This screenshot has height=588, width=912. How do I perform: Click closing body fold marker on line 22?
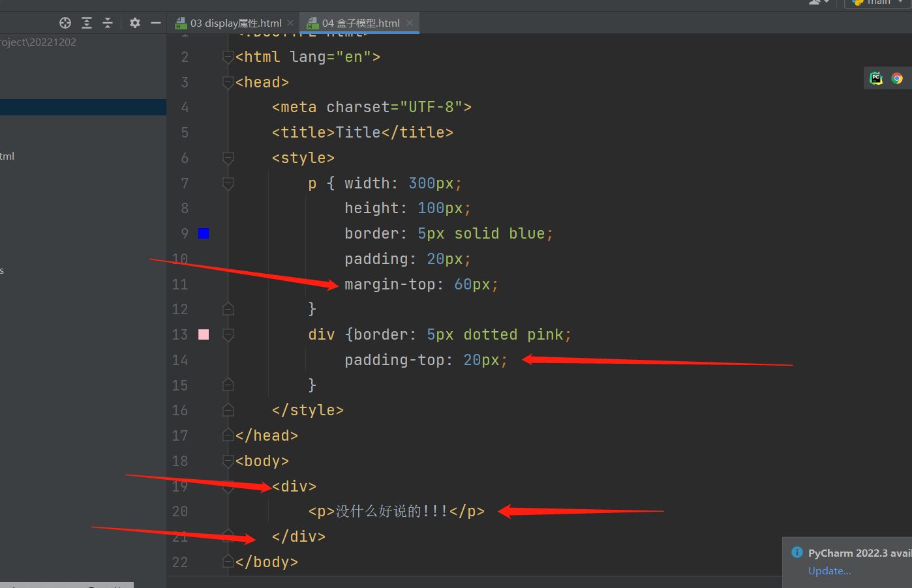(228, 561)
